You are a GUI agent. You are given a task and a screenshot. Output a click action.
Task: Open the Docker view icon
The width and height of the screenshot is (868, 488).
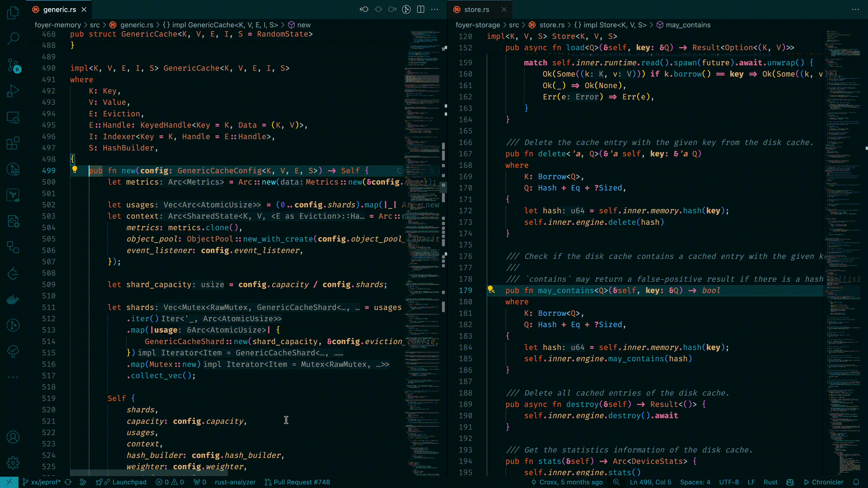coord(13,300)
